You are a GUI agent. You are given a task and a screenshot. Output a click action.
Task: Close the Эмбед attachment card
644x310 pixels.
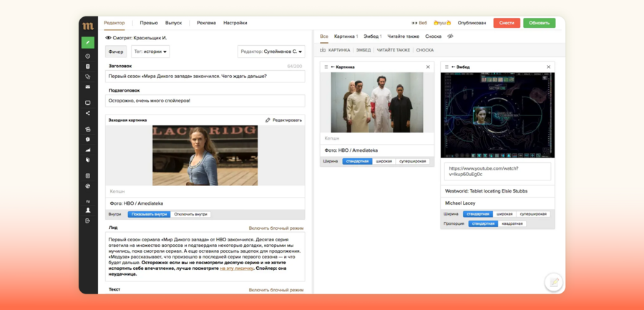click(x=549, y=67)
